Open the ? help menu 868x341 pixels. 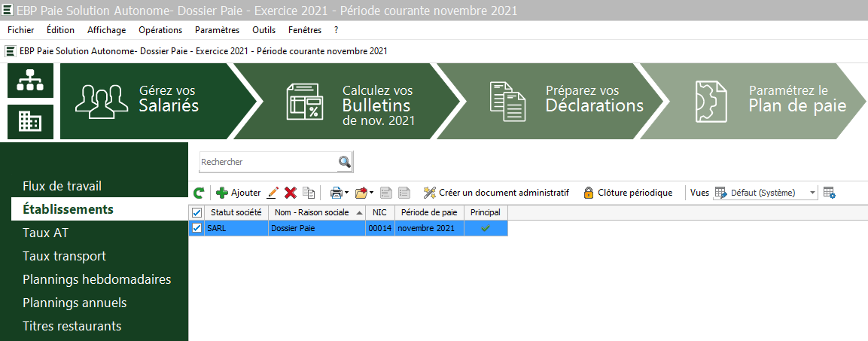[x=336, y=30]
